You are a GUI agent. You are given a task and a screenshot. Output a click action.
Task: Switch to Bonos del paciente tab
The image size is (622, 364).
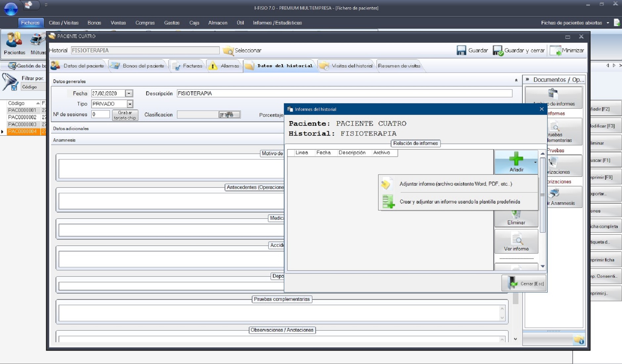138,66
